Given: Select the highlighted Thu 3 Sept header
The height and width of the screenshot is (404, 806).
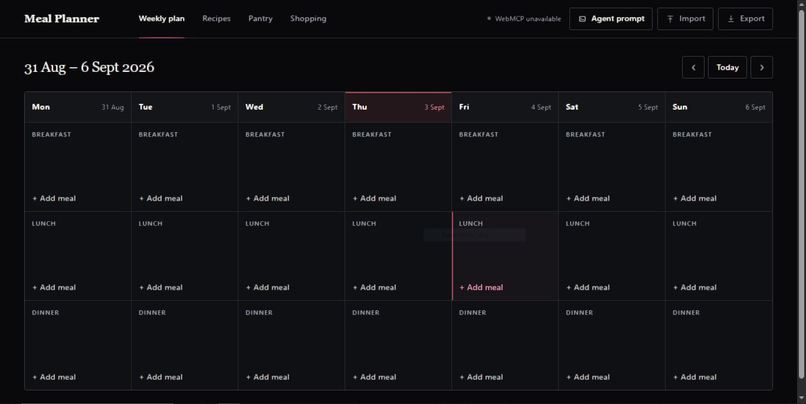Looking at the screenshot, I should 398,107.
